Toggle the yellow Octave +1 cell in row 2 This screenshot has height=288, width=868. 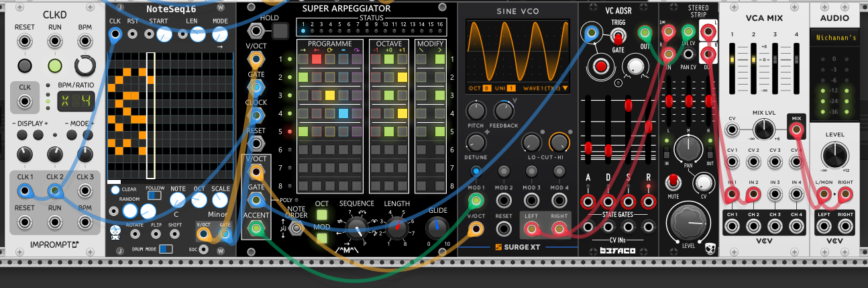coord(402,77)
